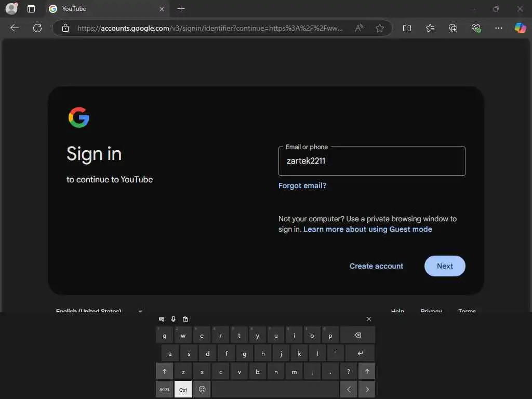Open emoji panel key
The height and width of the screenshot is (399, 532).
(202, 389)
